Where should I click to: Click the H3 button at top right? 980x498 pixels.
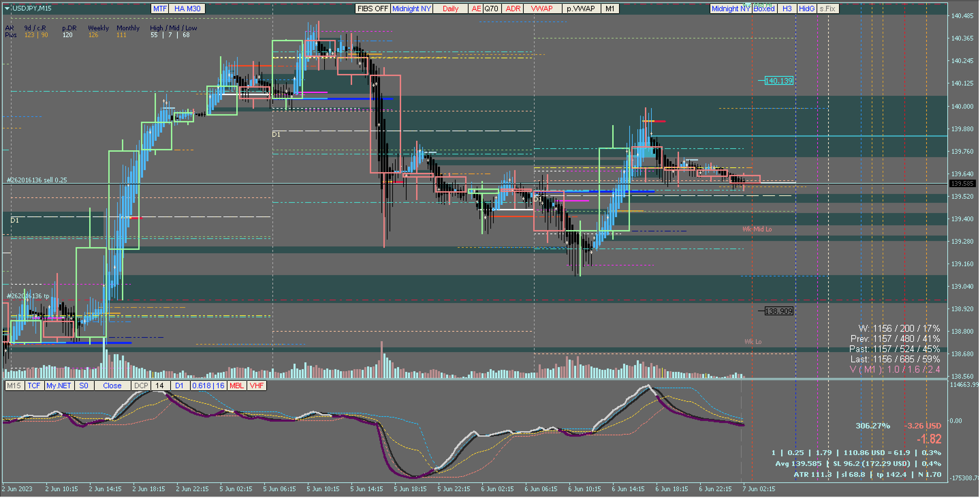[x=787, y=9]
